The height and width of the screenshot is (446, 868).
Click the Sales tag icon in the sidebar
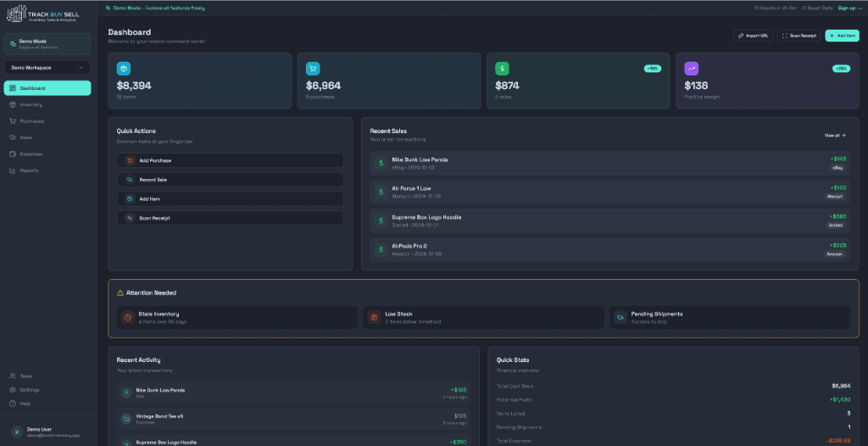point(13,137)
